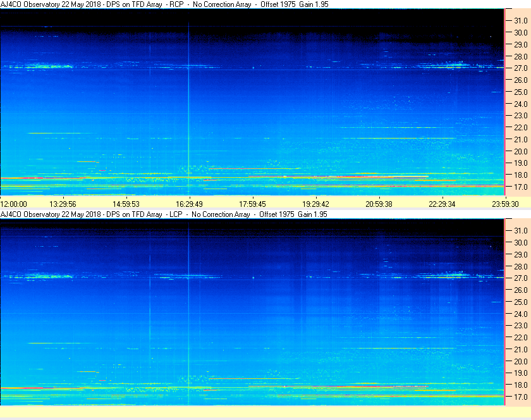Pick the 24.0 frequency label in LCP panel

[521, 314]
